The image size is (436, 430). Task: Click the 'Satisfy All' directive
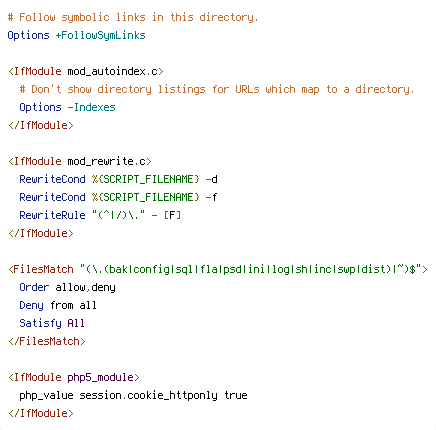52,323
